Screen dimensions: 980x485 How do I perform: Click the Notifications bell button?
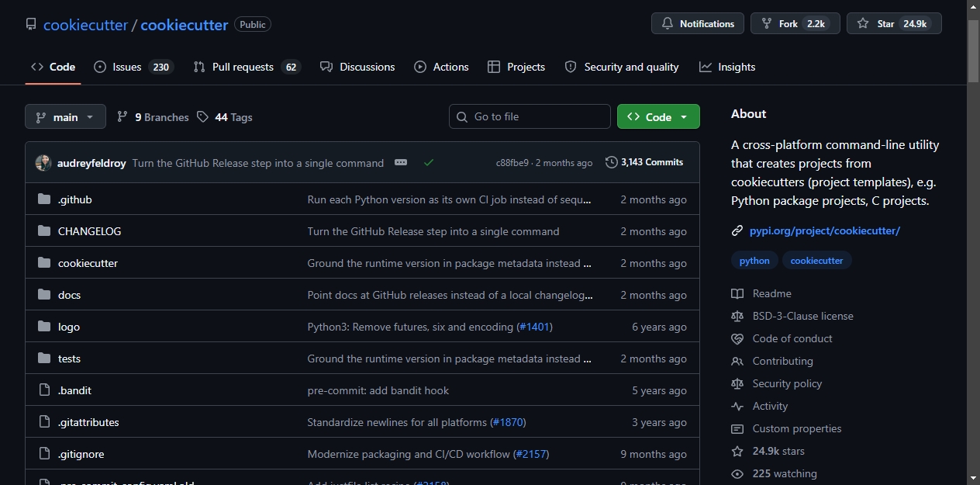coord(698,24)
